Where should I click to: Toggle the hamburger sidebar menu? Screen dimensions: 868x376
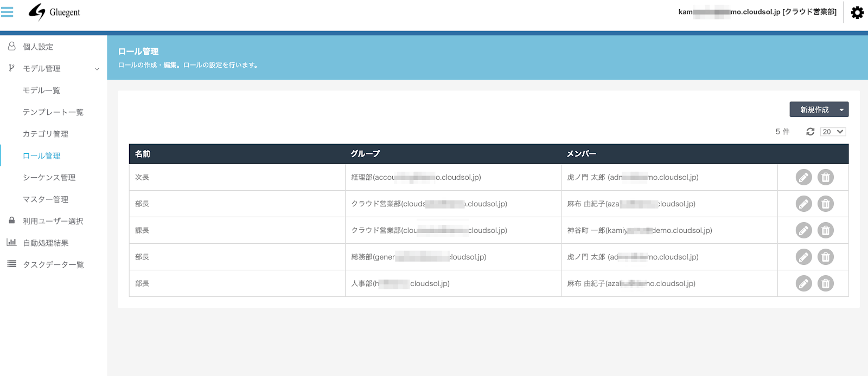pos(7,11)
